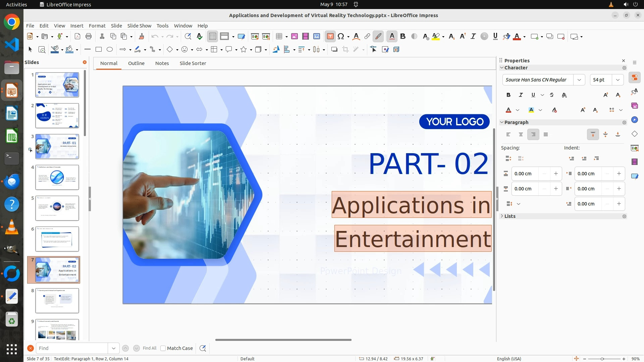This screenshot has width=644, height=362.
Task: Switch to the Slide Sorter tab
Action: [x=193, y=63]
